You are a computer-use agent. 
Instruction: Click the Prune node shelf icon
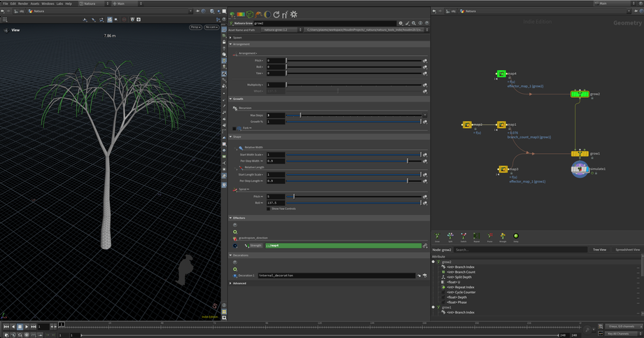pyautogui.click(x=490, y=237)
